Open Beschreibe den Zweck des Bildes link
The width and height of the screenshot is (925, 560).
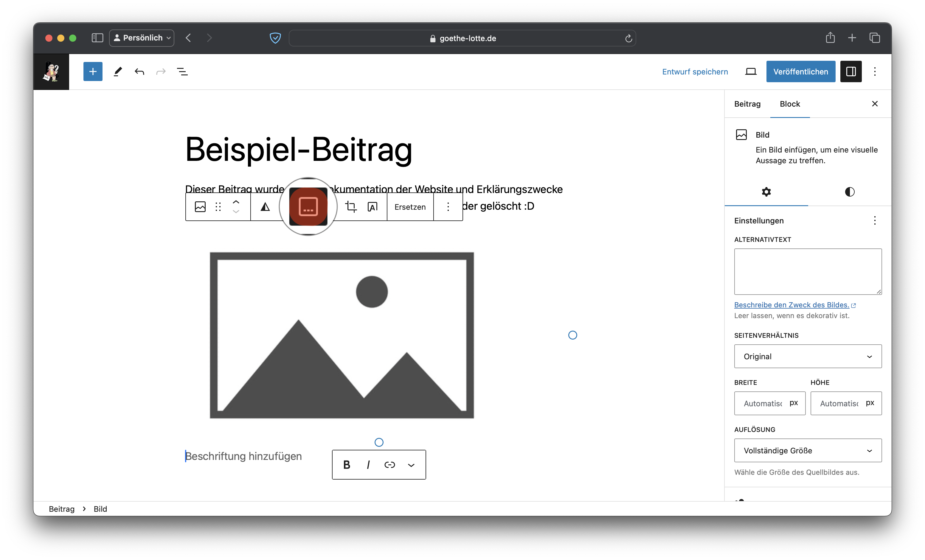pos(791,305)
